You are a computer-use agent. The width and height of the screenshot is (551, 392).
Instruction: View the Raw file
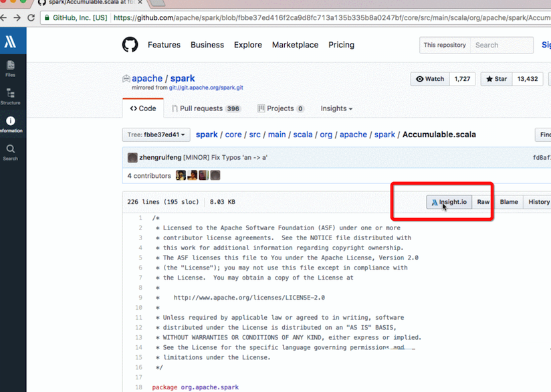483,202
